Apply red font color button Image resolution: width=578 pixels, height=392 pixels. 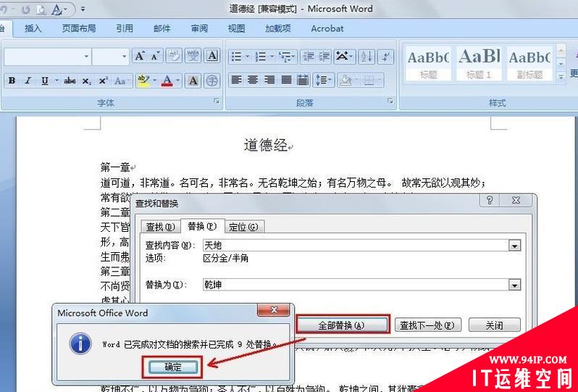click(167, 80)
